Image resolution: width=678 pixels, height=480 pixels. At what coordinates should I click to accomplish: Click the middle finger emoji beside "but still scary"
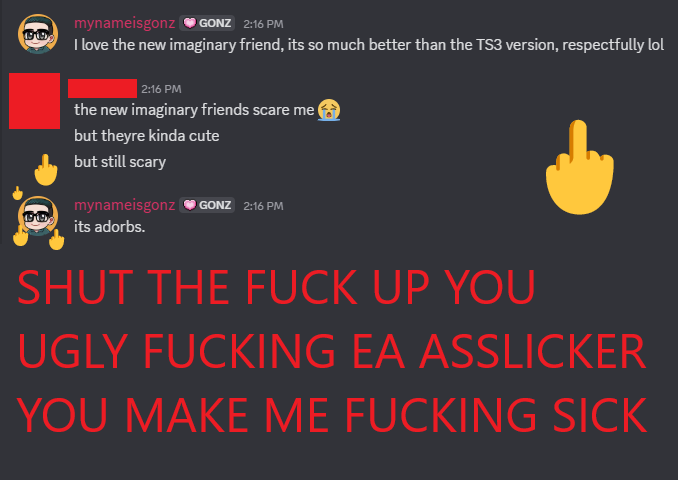click(46, 170)
